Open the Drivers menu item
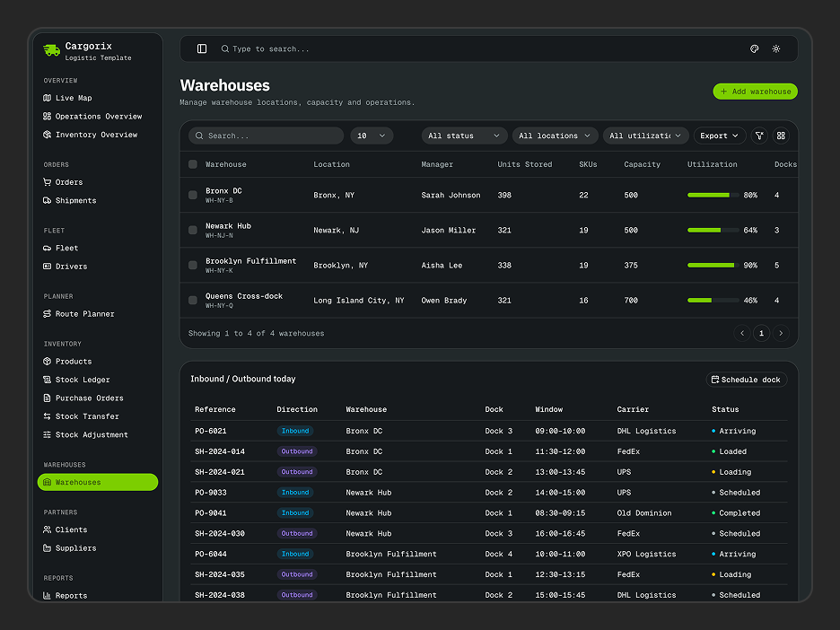 (x=98, y=267)
